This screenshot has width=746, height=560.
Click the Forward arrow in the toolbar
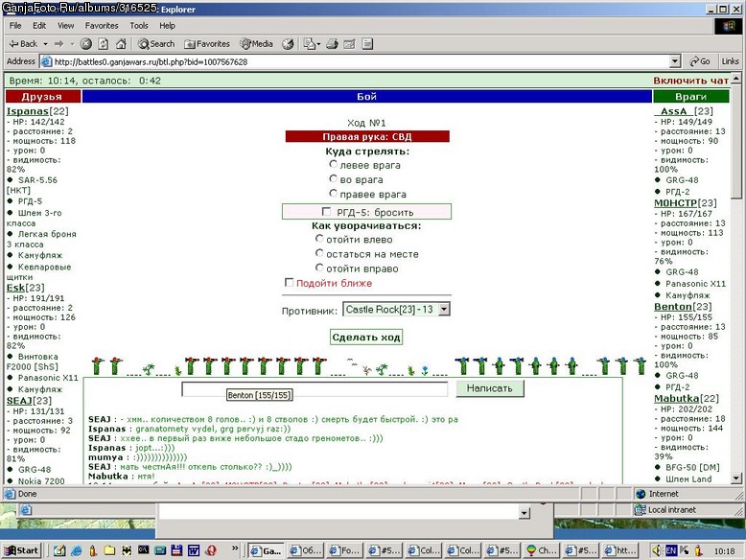(59, 44)
